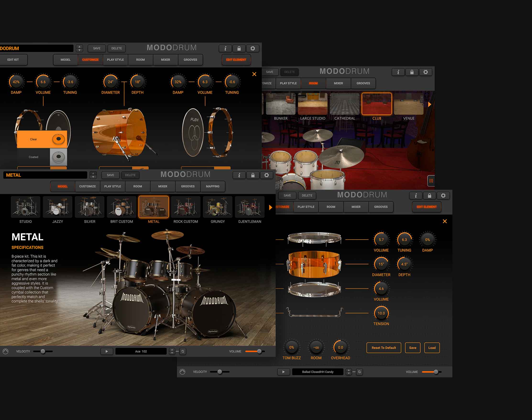Screen dimensions: 532x420
Task: Open MIXER tab in Room window
Action: pyautogui.click(x=338, y=83)
